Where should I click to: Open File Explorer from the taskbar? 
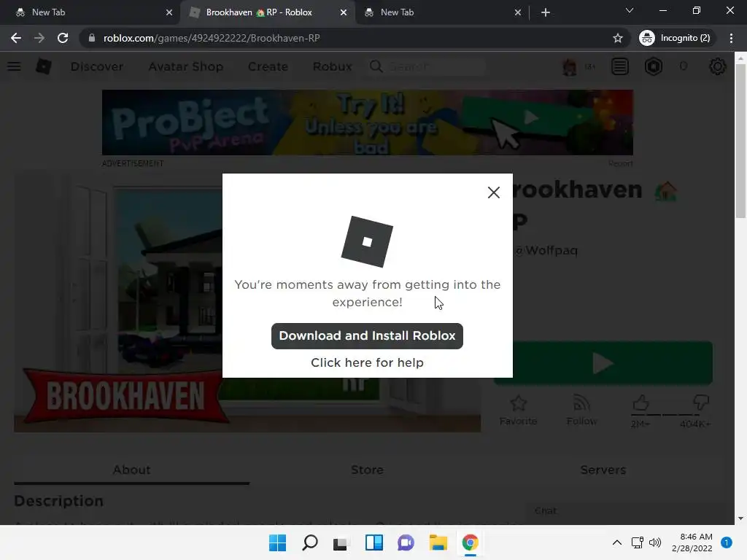pos(438,542)
